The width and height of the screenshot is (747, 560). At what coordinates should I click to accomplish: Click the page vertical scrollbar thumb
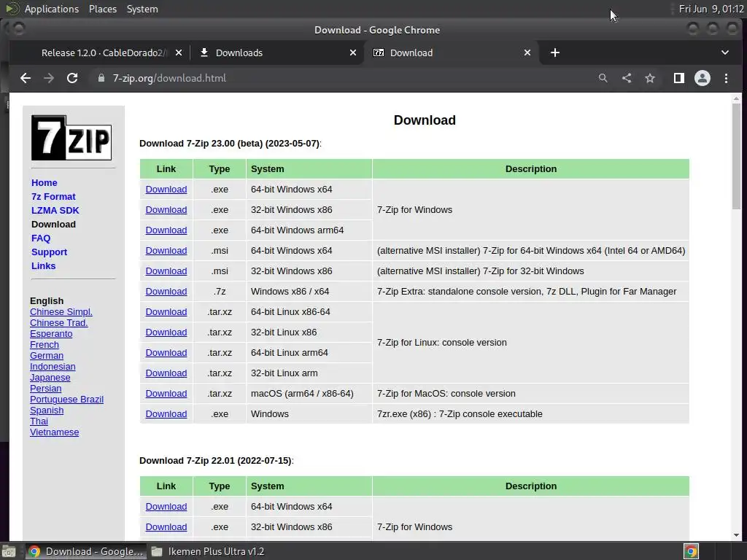tap(737, 156)
